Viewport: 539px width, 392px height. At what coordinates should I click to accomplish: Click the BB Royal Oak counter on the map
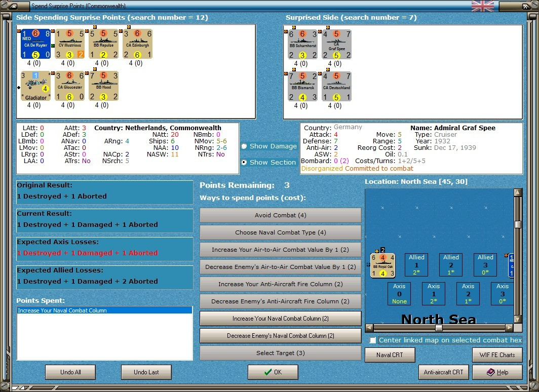point(382,265)
